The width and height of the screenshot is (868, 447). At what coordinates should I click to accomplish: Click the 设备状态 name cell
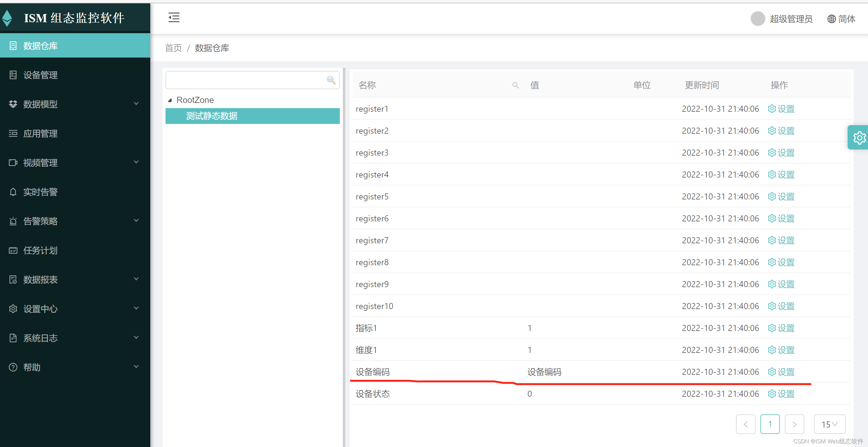coord(373,393)
